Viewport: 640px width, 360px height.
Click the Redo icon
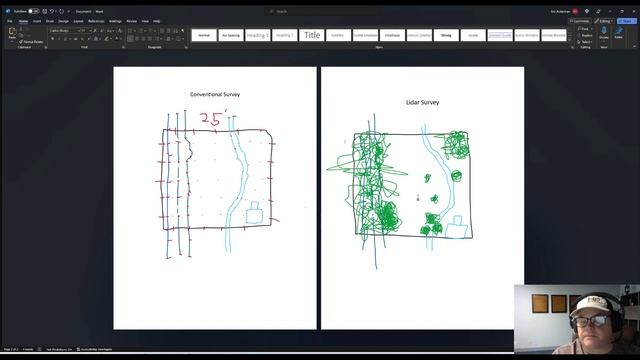(61, 11)
